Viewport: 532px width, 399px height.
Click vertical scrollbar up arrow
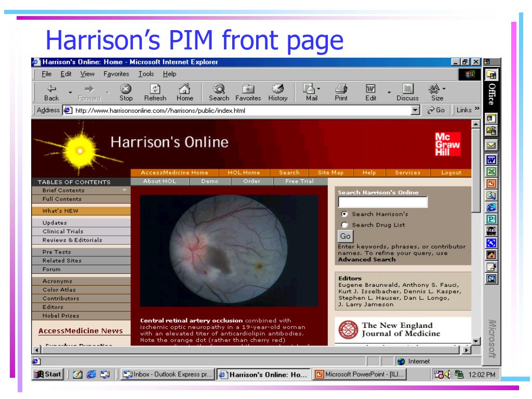476,124
